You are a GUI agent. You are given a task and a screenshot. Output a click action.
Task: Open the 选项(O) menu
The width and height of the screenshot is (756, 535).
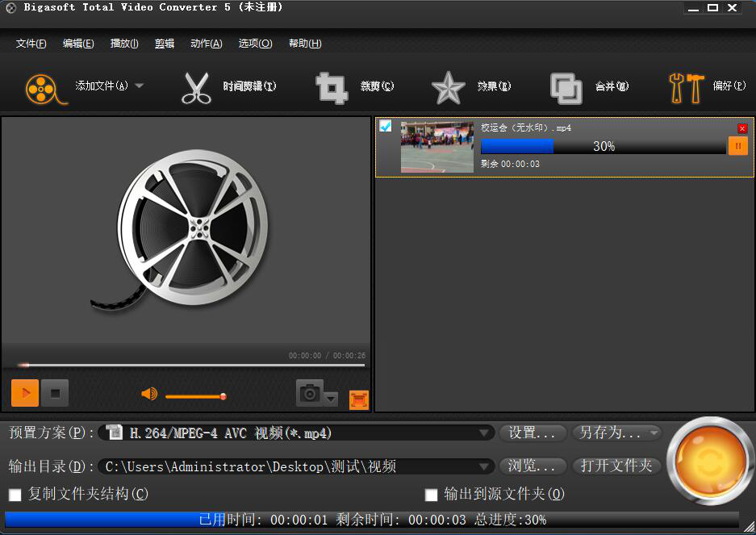[x=255, y=44]
